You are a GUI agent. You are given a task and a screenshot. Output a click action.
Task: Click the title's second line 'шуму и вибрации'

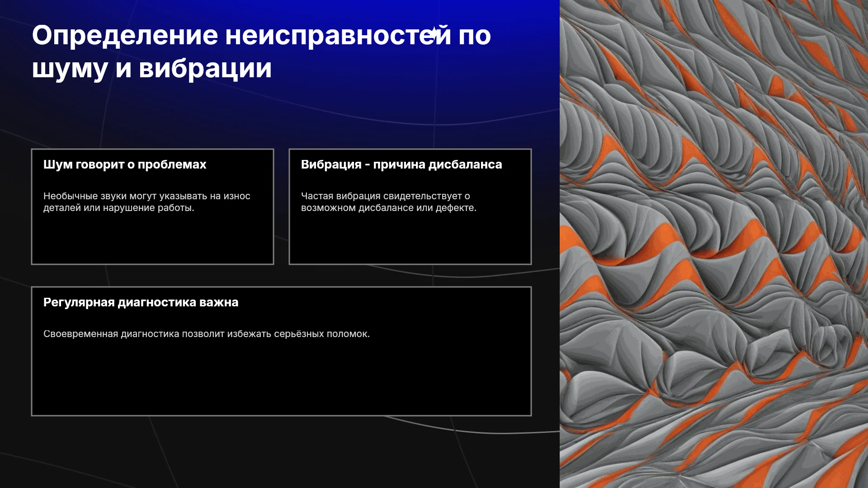pos(152,69)
